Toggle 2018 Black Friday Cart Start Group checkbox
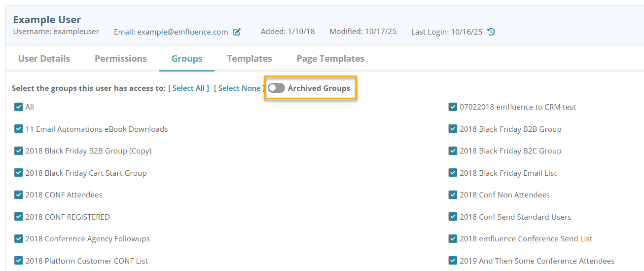 click(19, 173)
